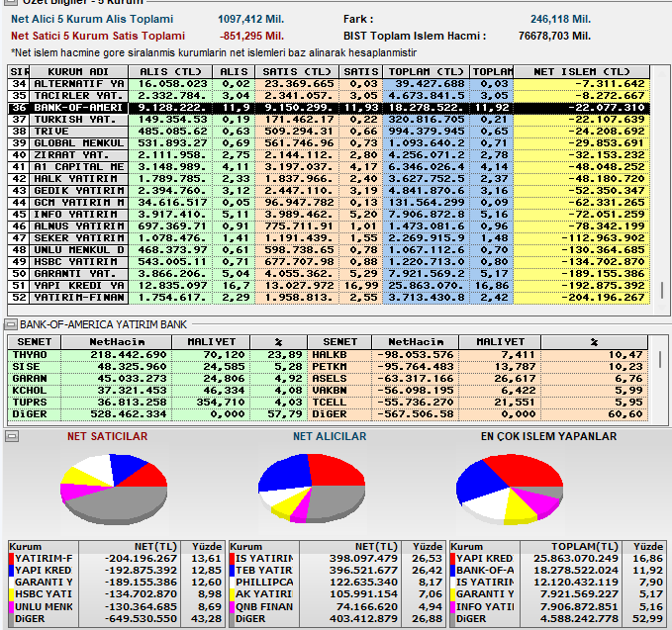The width and height of the screenshot is (672, 630).
Task: Click the institutions table vertical scrollbar thumb
Action: click(x=662, y=290)
